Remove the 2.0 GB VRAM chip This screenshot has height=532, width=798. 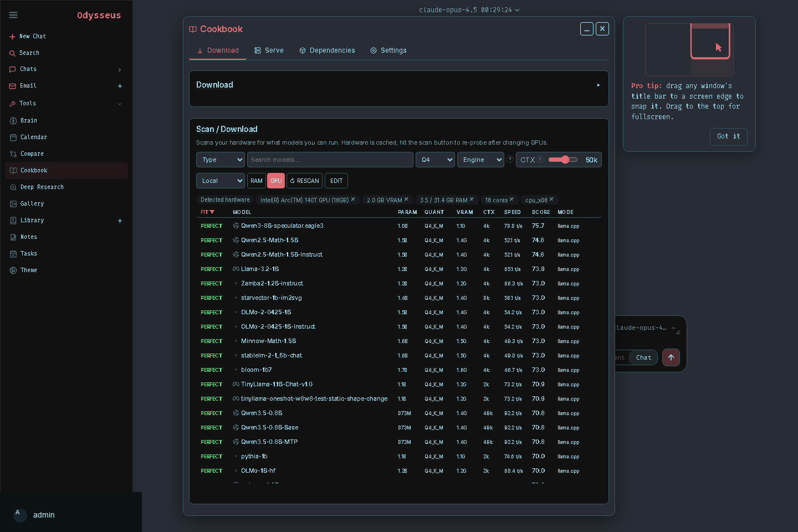click(x=406, y=199)
